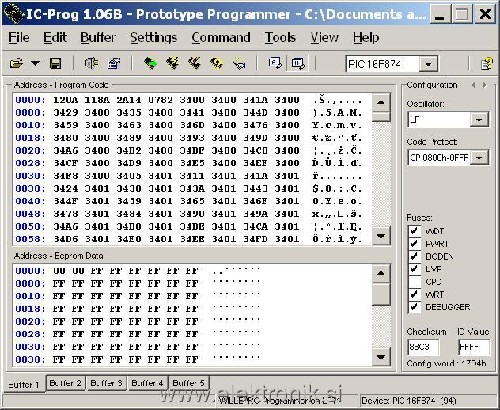Switch to Hex view icon
This screenshot has height=410, width=500.
(x=298, y=63)
